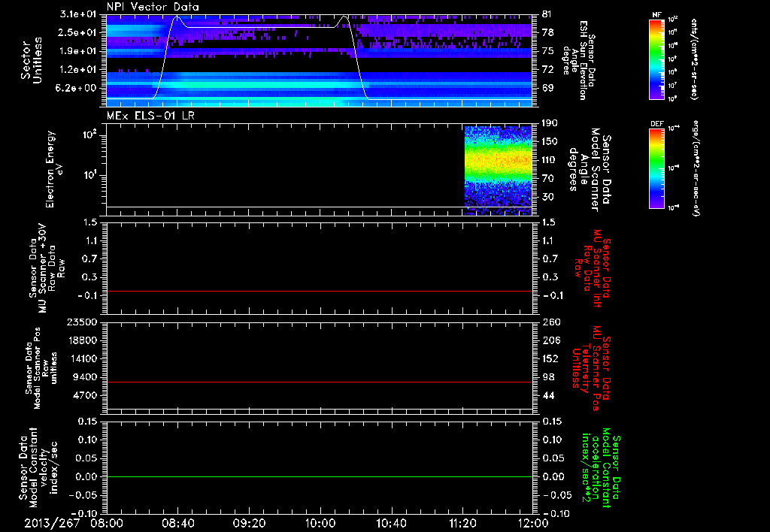The height and width of the screenshot is (532, 770).
Task: Click the red scanner position line
Action: [320, 382]
